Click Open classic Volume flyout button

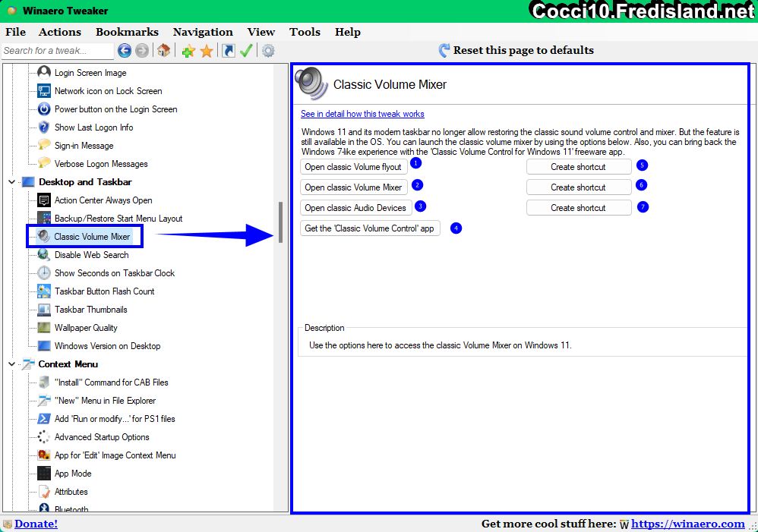[x=353, y=167]
